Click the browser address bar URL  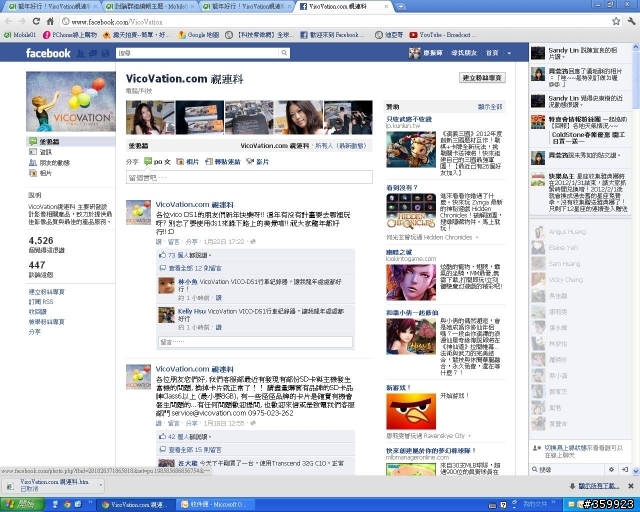[117, 22]
